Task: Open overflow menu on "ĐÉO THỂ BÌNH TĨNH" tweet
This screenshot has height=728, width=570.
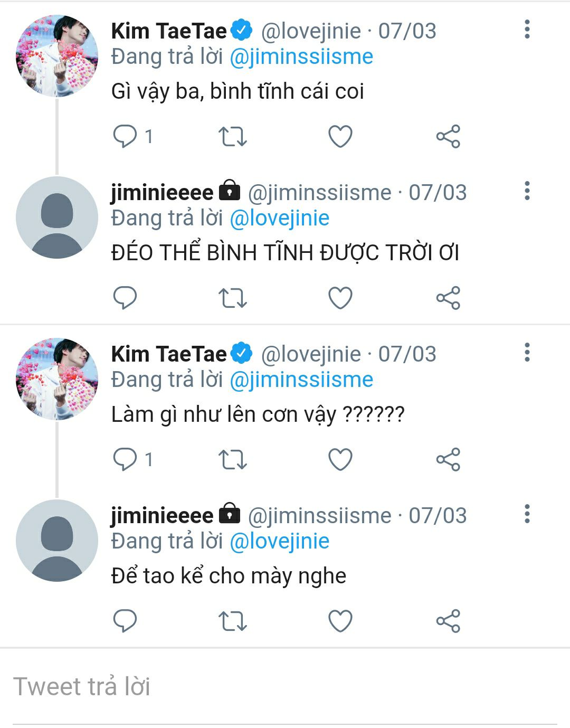Action: coord(527,191)
